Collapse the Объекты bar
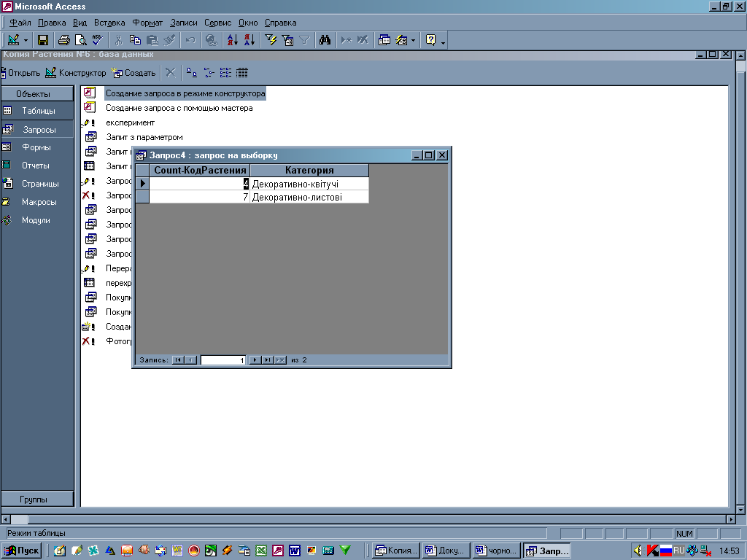 point(37,94)
